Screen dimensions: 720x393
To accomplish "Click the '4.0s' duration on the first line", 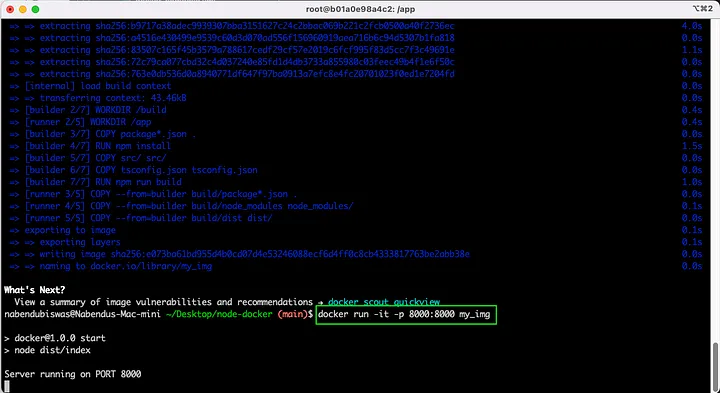I will pos(692,26).
